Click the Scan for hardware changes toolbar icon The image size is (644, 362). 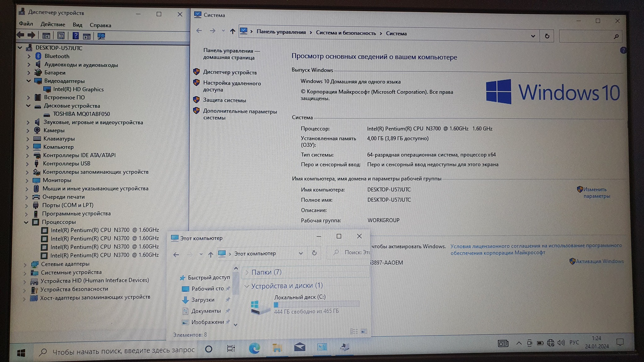coord(101,36)
